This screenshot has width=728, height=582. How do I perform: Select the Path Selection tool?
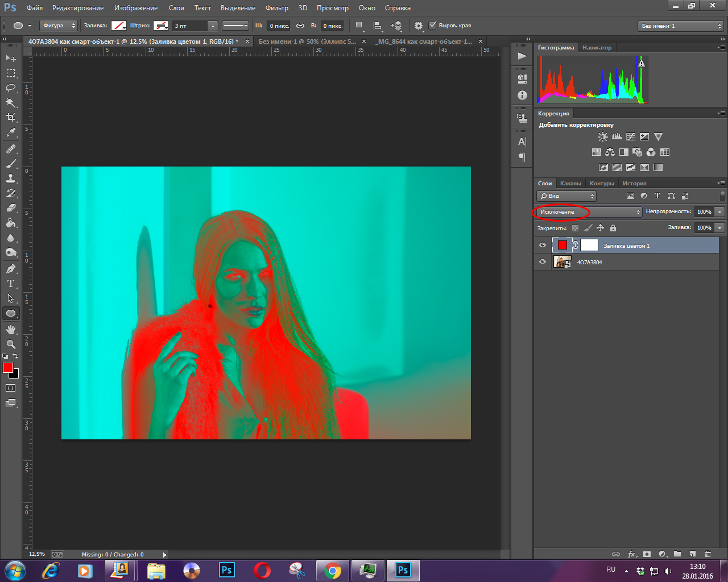pyautogui.click(x=11, y=298)
